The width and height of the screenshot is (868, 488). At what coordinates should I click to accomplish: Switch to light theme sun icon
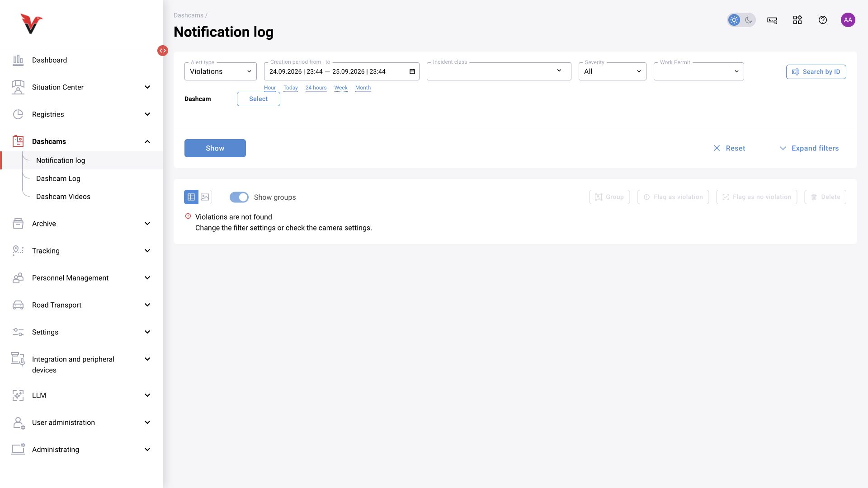click(x=734, y=20)
